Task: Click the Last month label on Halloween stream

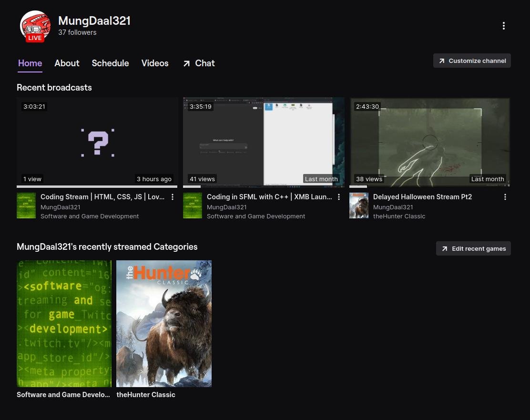Action: point(488,179)
